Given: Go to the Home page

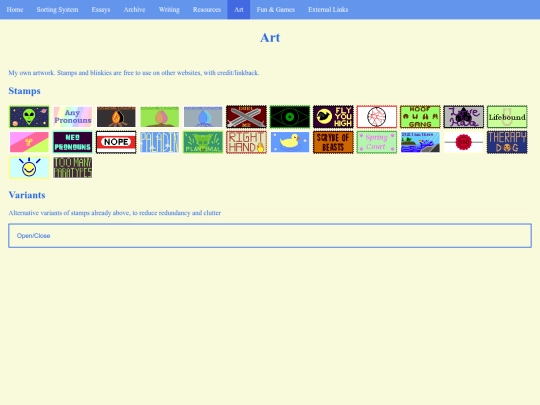Looking at the screenshot, I should 15,10.
